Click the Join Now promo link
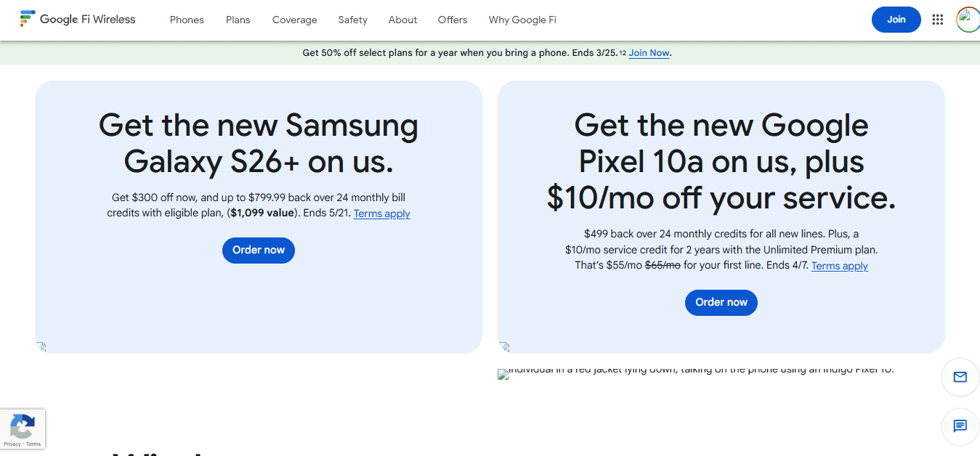The height and width of the screenshot is (456, 980). click(648, 52)
